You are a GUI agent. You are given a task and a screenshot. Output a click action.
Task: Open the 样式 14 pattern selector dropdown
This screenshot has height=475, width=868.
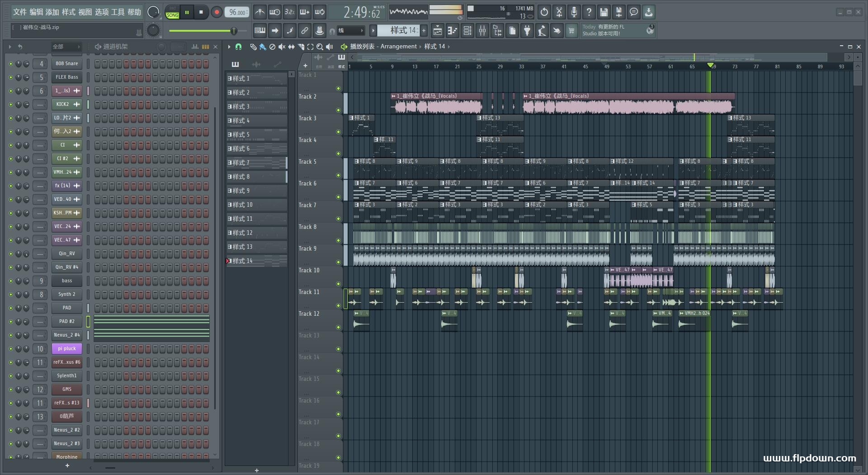pos(399,30)
